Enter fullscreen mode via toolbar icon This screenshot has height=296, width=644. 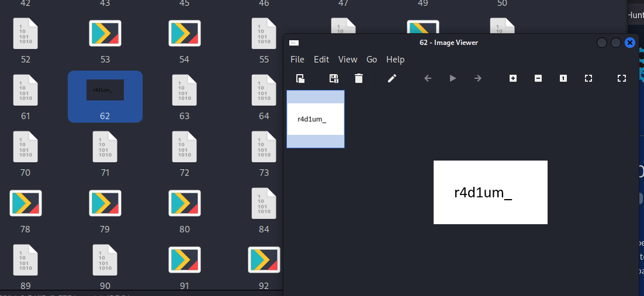point(621,78)
